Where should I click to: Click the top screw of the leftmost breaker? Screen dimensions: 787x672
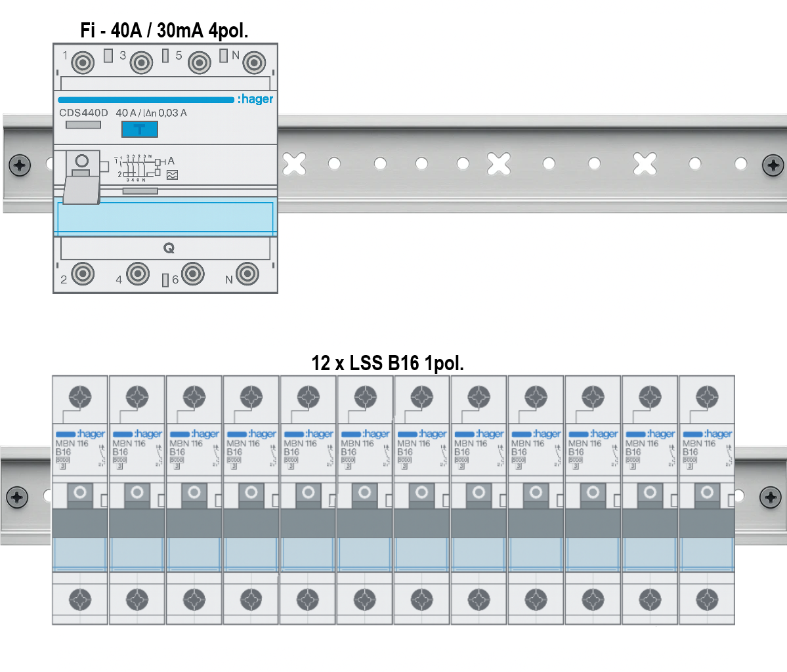[80, 396]
